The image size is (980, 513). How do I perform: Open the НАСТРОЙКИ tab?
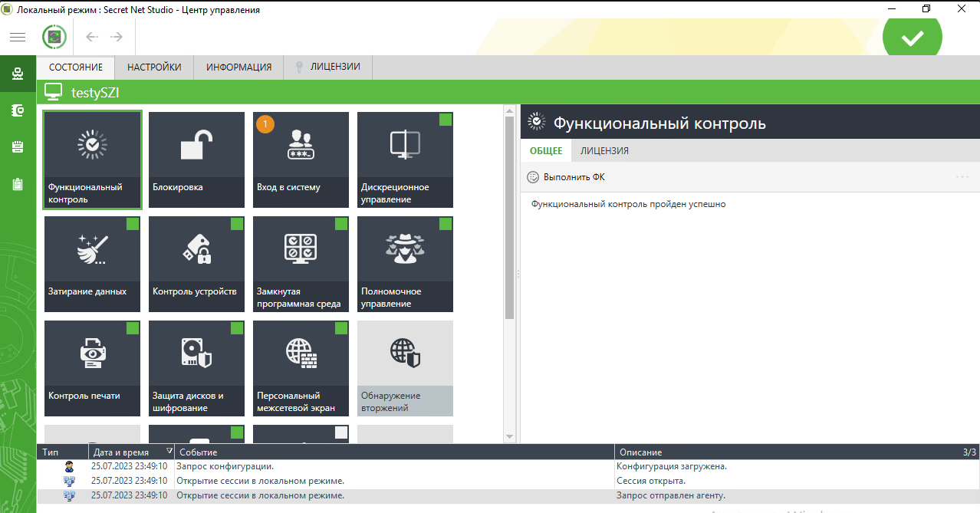[x=154, y=67]
